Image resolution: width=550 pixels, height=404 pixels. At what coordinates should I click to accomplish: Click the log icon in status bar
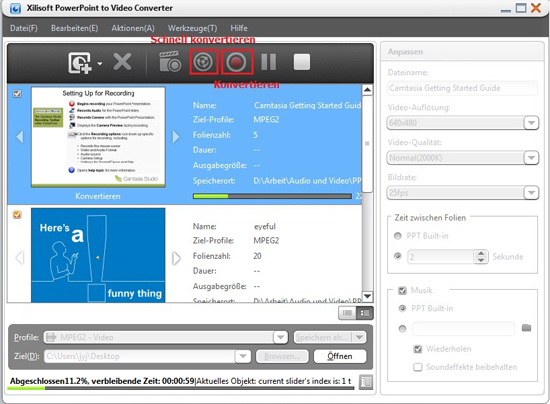coord(366,382)
